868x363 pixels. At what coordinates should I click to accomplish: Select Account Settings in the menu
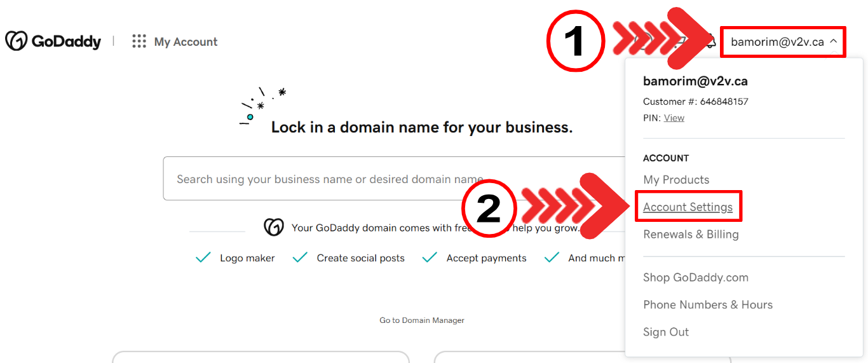[x=688, y=207]
